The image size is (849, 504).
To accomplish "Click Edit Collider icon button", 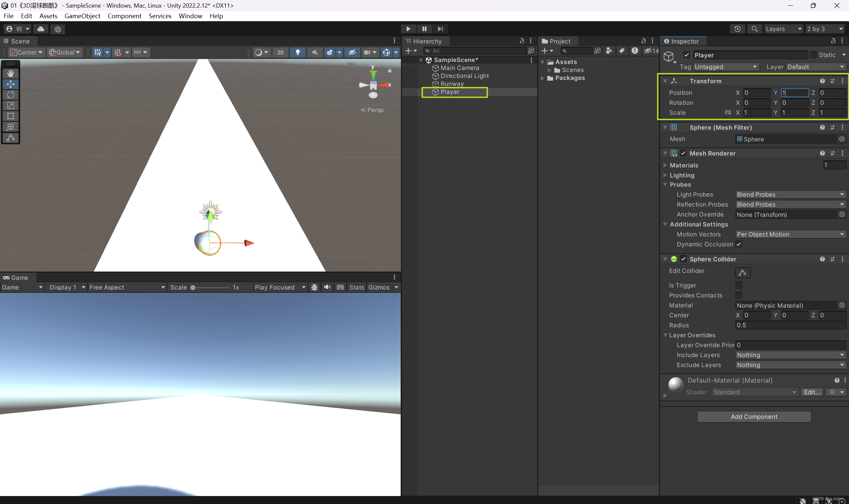I will [742, 272].
